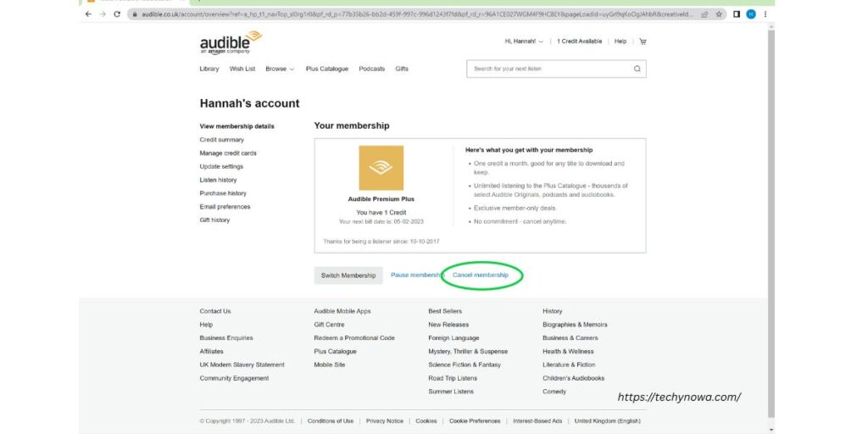Image resolution: width=868 pixels, height=434 pixels.
Task: Open Mystery, Thriller & Suspense footer link
Action: [x=468, y=352]
